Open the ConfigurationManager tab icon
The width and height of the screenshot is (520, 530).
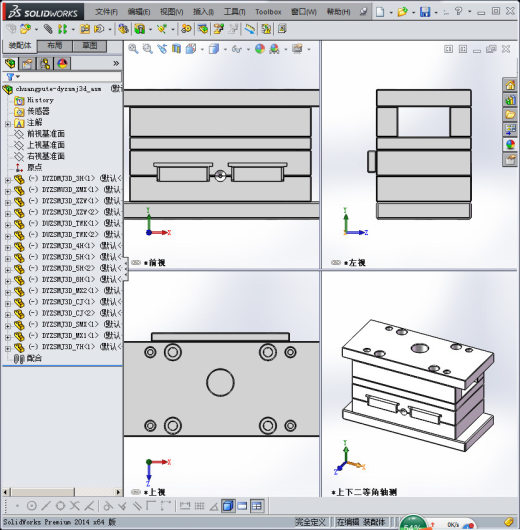click(45, 63)
